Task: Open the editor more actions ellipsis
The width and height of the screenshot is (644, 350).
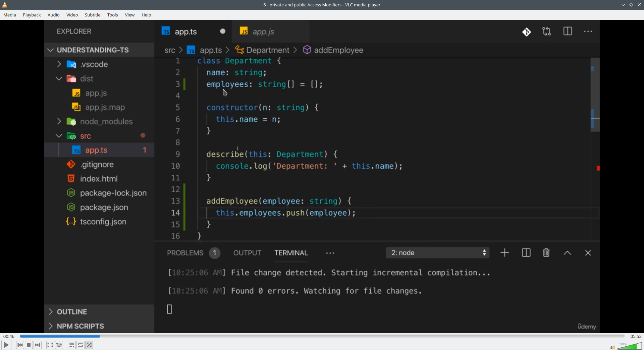Action: click(x=588, y=32)
